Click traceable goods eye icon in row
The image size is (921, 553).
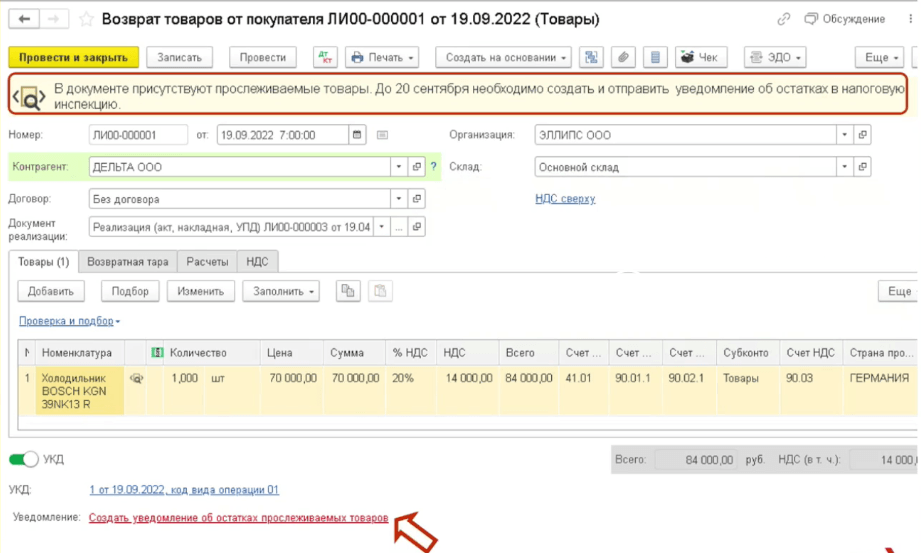coord(137,379)
